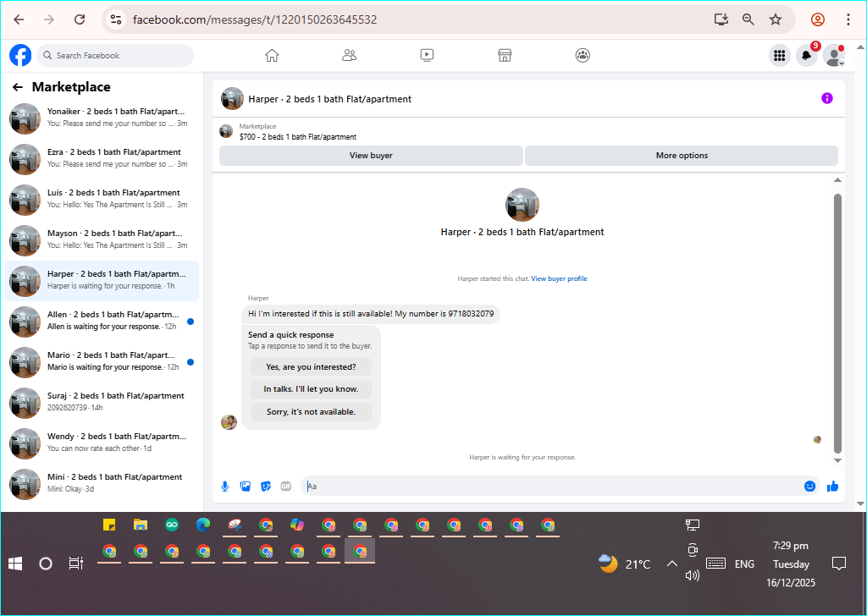Image resolution: width=867 pixels, height=616 pixels.
Task: Open Video (Watch) icon in navigation
Action: (427, 55)
